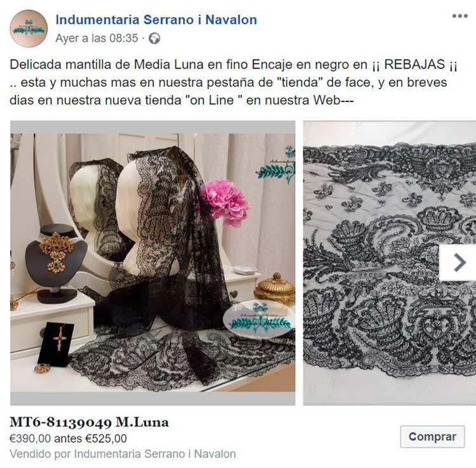Click the gold cross on the black card
Image resolution: width=476 pixels, height=468 pixels.
[60, 338]
